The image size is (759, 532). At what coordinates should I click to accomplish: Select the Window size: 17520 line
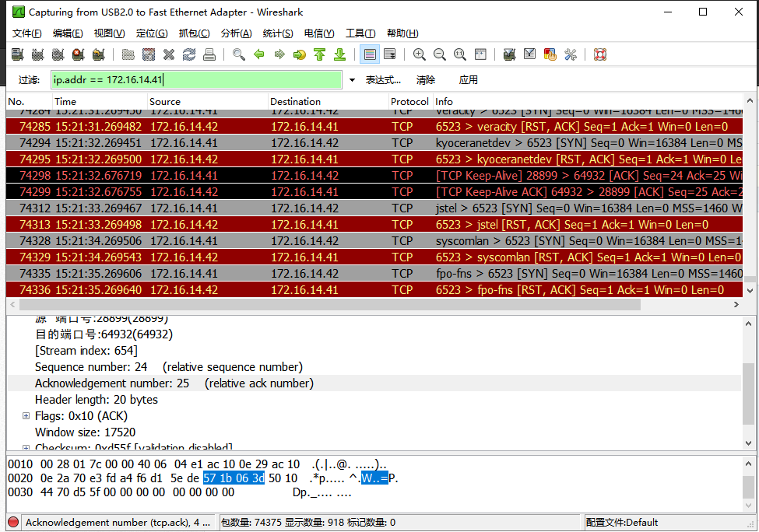(x=85, y=432)
